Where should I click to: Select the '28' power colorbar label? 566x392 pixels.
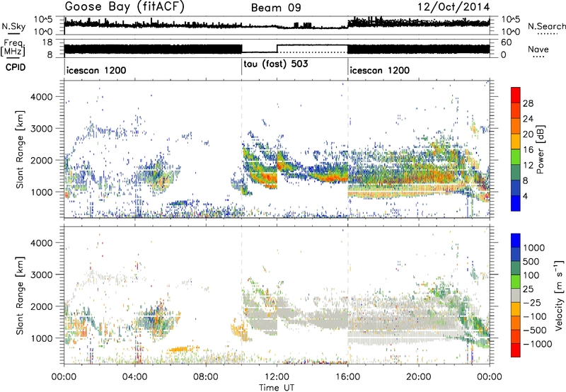[x=528, y=103]
